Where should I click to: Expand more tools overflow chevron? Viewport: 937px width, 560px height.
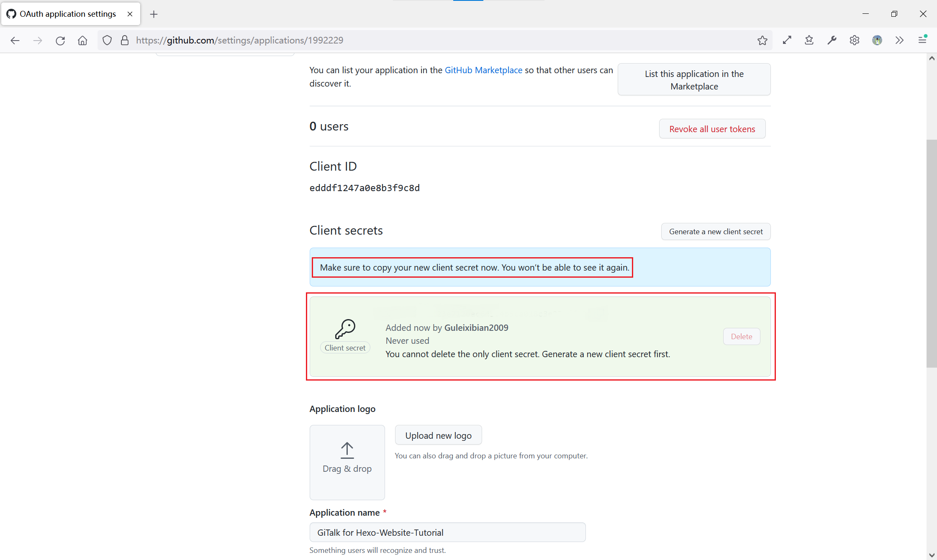tap(899, 40)
